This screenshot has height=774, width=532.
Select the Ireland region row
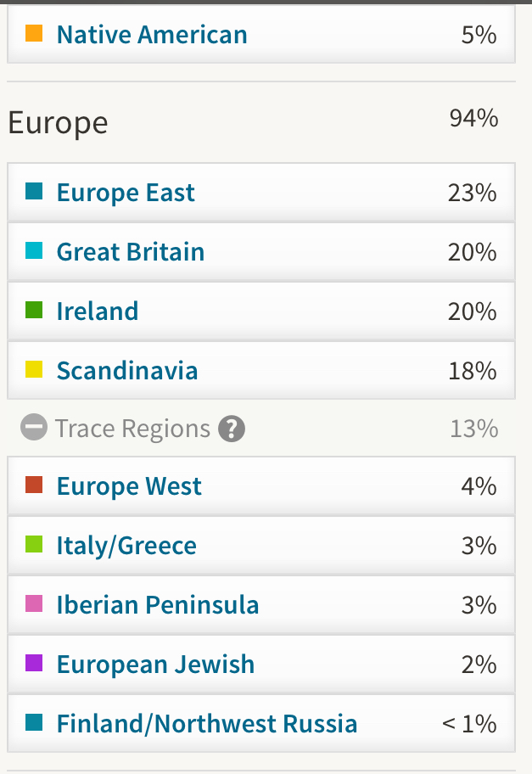(x=261, y=311)
